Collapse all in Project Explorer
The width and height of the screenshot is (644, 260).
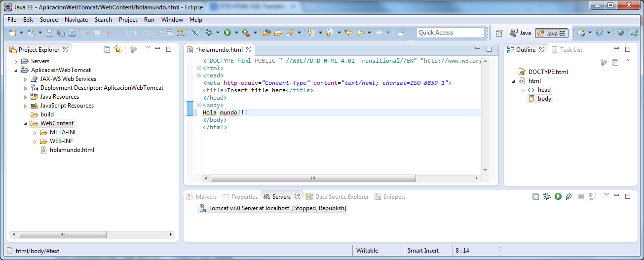[107, 49]
